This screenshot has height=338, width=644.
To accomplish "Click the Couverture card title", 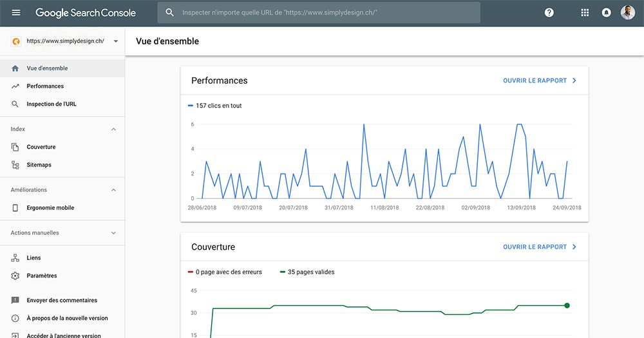I will pyautogui.click(x=213, y=247).
